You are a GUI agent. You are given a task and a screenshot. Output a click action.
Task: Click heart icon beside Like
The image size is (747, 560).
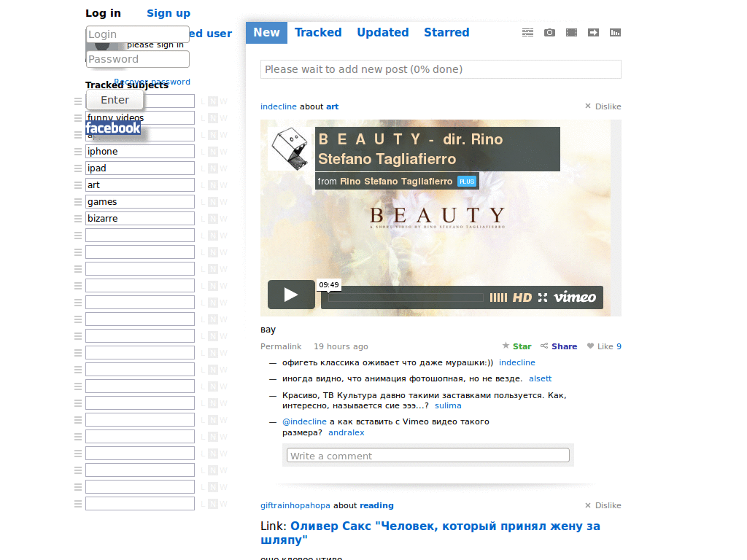point(590,346)
